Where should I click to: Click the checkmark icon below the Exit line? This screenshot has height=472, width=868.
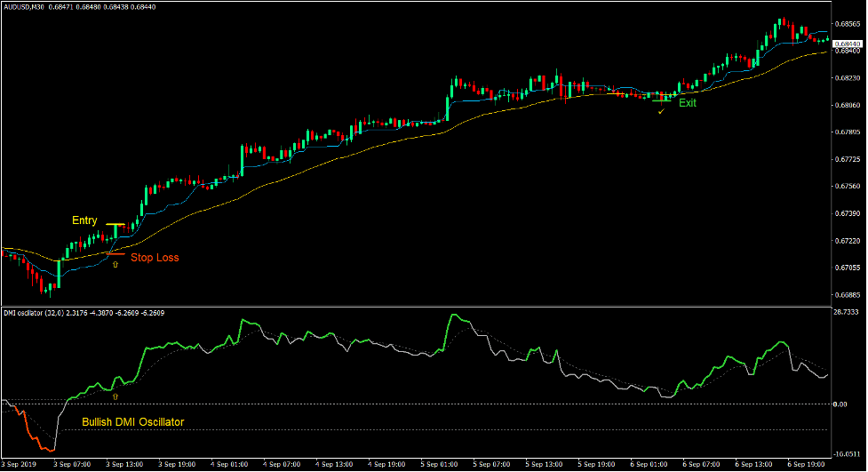(x=660, y=111)
